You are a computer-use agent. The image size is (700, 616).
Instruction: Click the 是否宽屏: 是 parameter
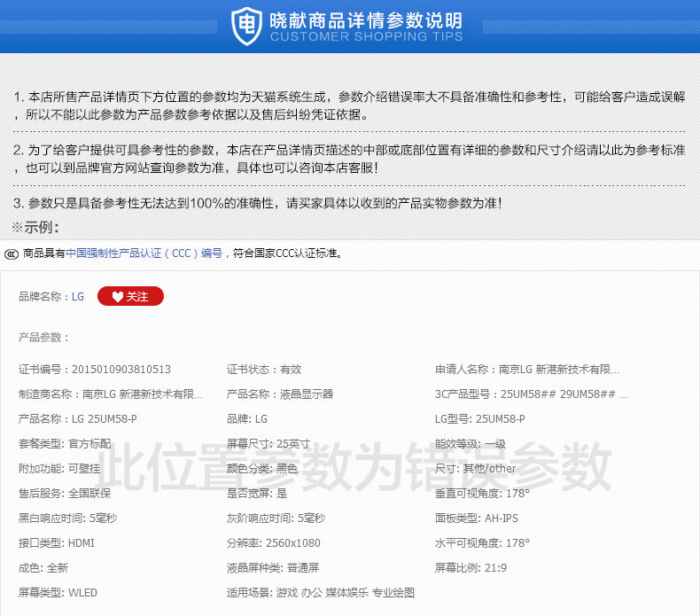click(257, 493)
